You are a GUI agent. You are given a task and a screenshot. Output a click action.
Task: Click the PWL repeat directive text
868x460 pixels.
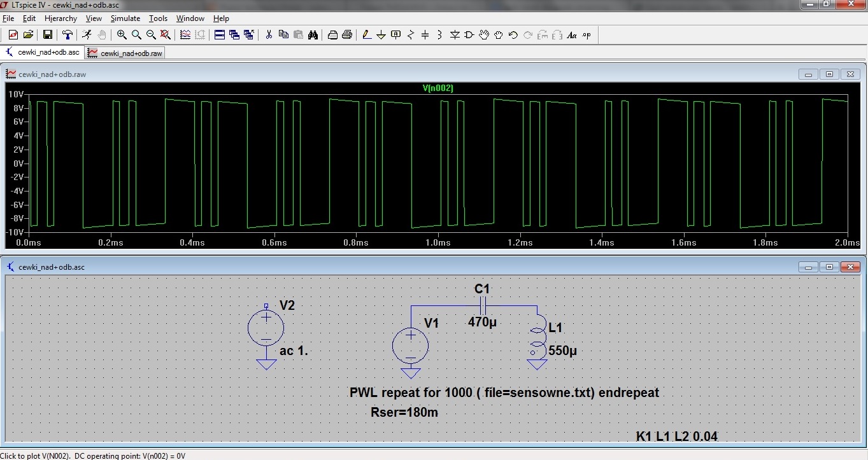[504, 393]
